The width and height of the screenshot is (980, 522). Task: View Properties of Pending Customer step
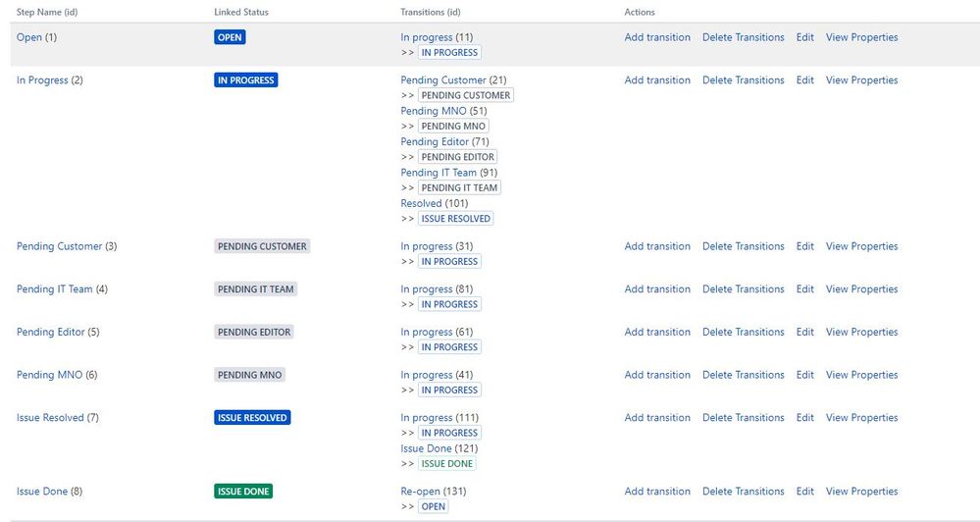pos(862,246)
